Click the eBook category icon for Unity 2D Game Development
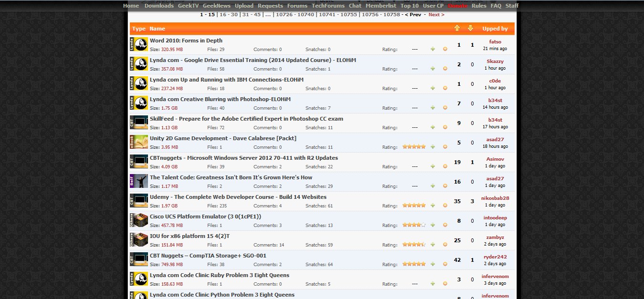Viewport: 644px width, 299px height. click(x=138, y=142)
